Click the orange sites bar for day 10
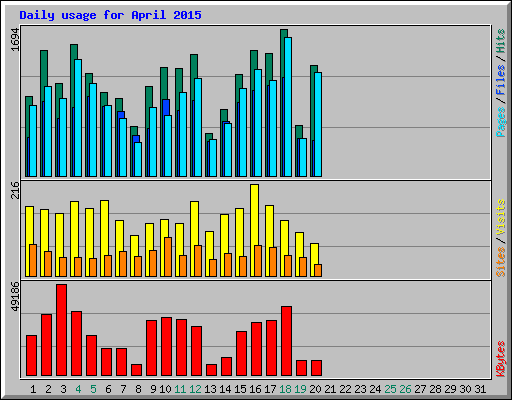Image resolution: width=512 pixels, height=400 pixels. click(x=168, y=257)
